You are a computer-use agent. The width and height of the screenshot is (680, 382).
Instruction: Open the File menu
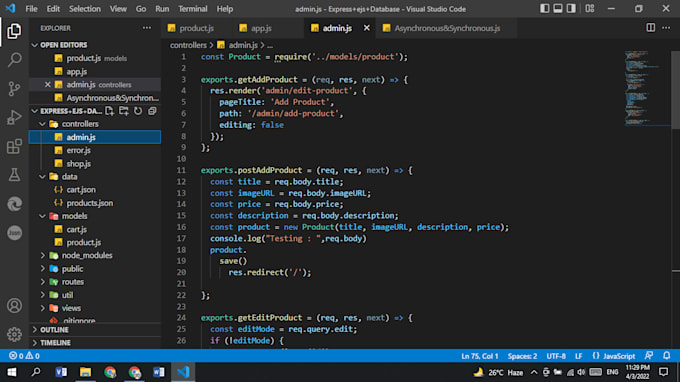pos(31,9)
